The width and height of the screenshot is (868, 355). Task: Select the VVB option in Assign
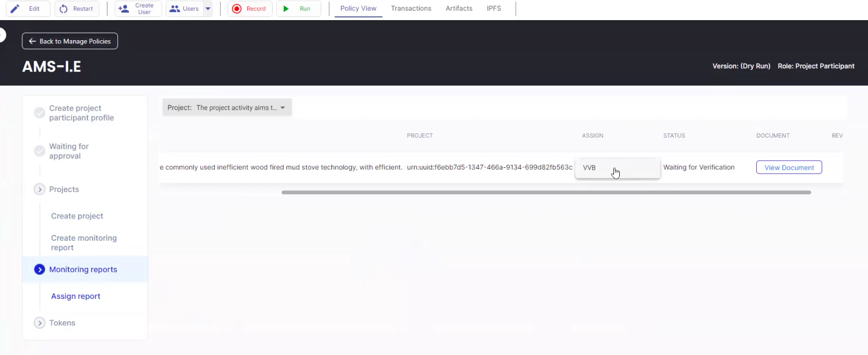coord(590,168)
